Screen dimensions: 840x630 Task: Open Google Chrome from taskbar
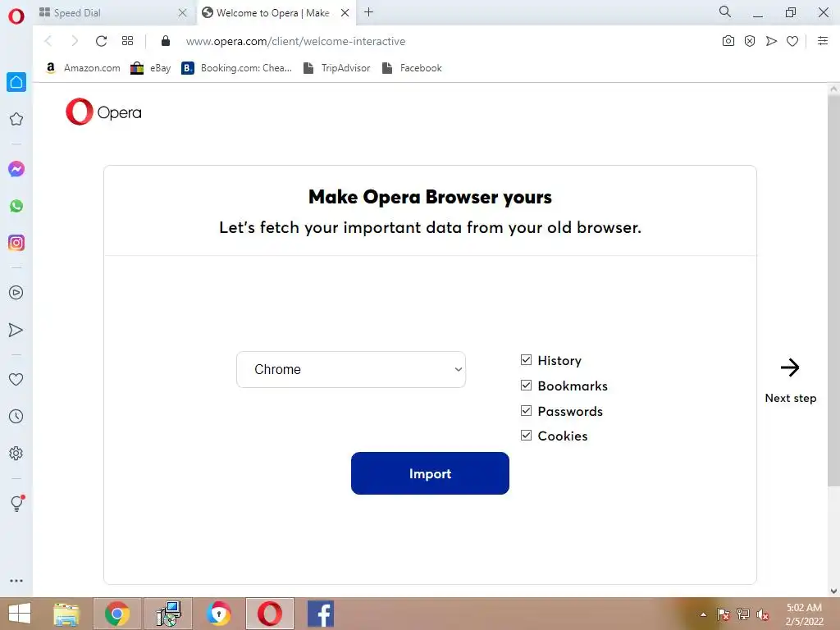pos(117,614)
